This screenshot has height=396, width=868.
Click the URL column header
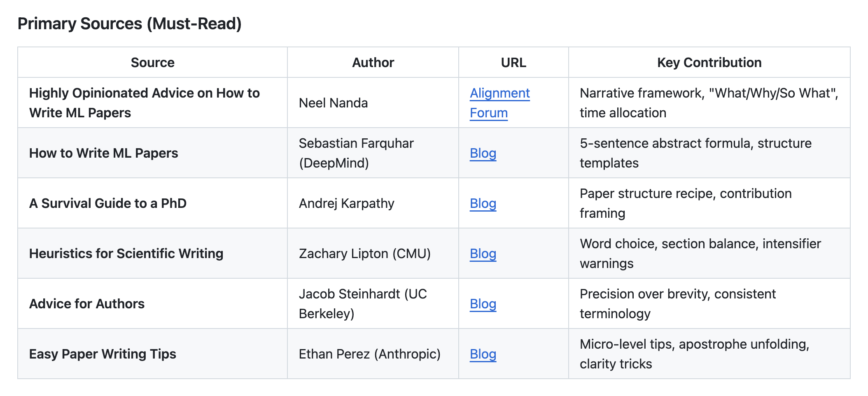(513, 63)
